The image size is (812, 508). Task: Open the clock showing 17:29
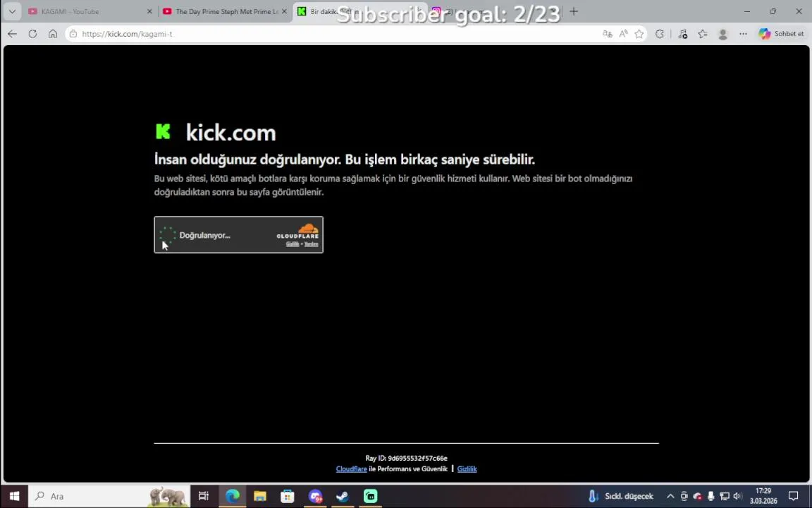pos(763,496)
